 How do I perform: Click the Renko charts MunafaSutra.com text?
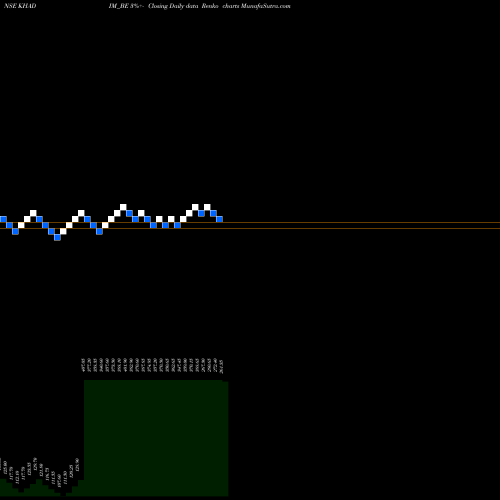[x=246, y=6]
